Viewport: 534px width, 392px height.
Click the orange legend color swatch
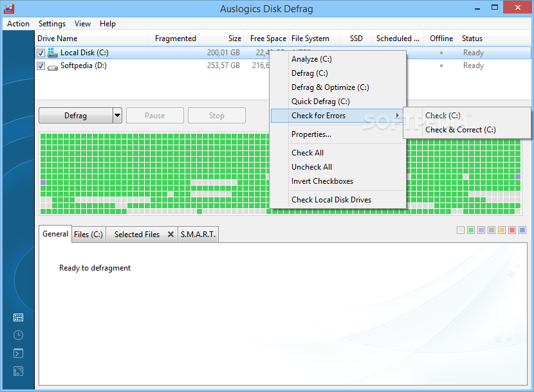[x=502, y=230]
